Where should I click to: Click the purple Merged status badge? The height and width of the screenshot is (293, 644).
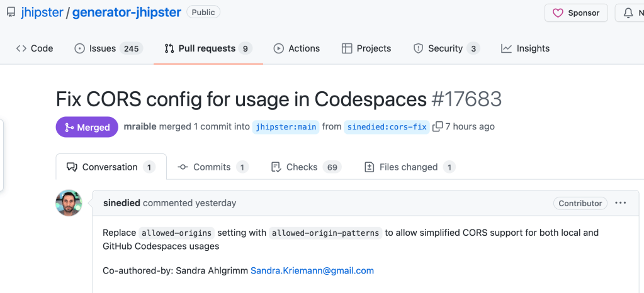pos(87,127)
